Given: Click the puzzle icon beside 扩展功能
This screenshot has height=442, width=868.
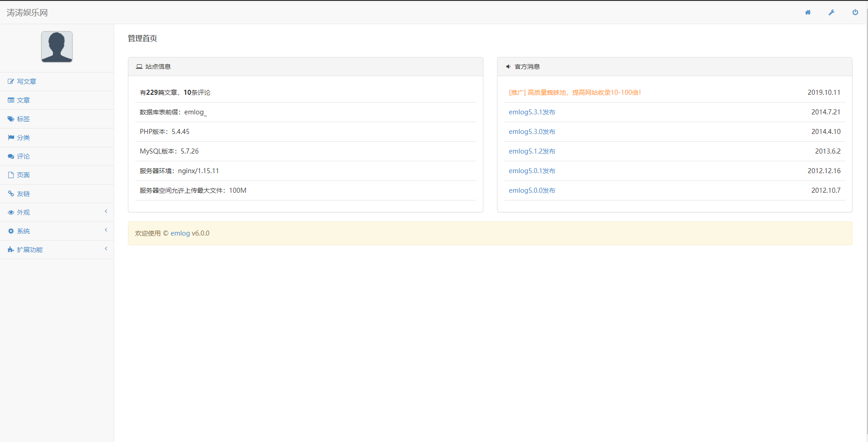Looking at the screenshot, I should [11, 250].
